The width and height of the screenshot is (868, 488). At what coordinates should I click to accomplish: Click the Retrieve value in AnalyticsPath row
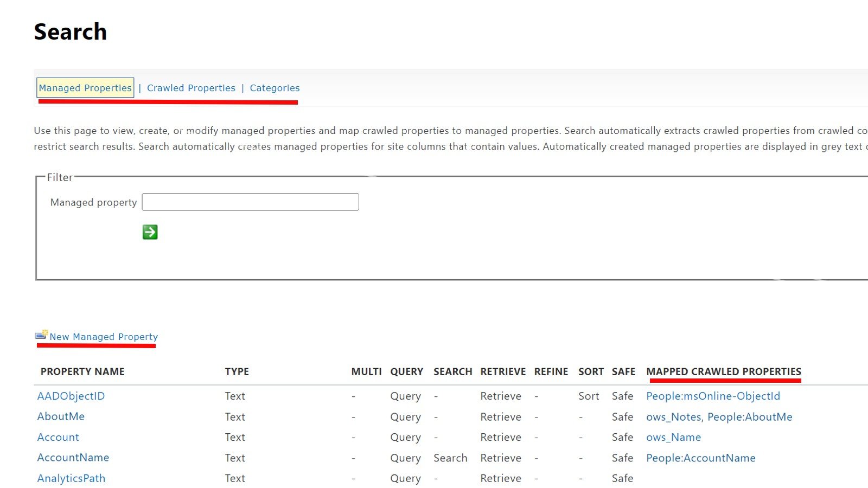pos(501,478)
